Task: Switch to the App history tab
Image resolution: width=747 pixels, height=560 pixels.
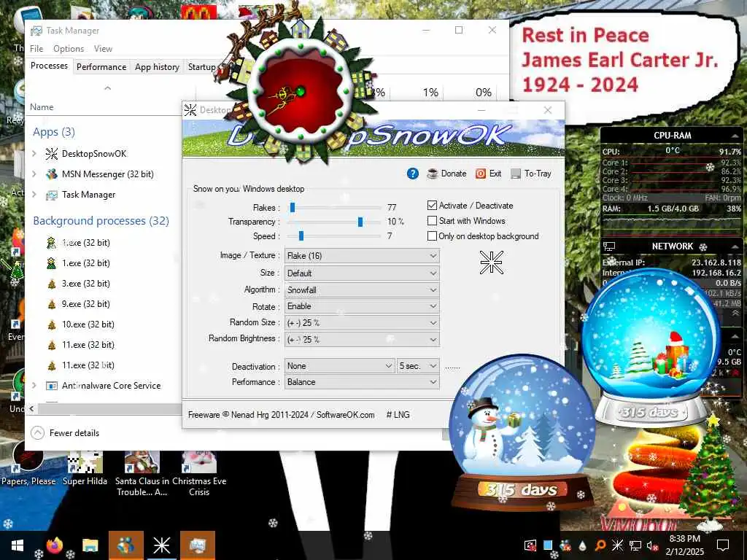Action: point(158,67)
